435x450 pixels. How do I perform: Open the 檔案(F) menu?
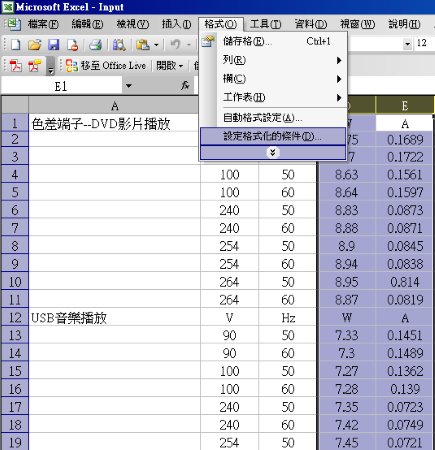[43, 24]
